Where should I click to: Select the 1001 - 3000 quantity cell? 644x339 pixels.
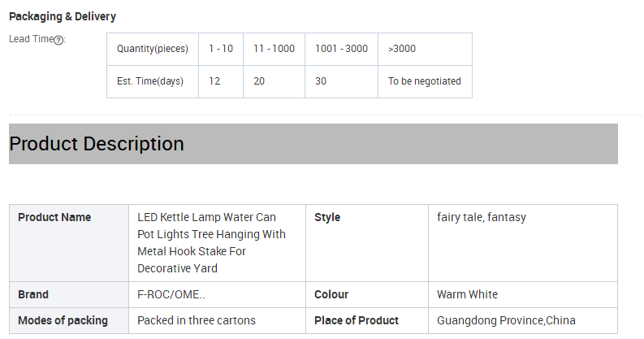[341, 49]
